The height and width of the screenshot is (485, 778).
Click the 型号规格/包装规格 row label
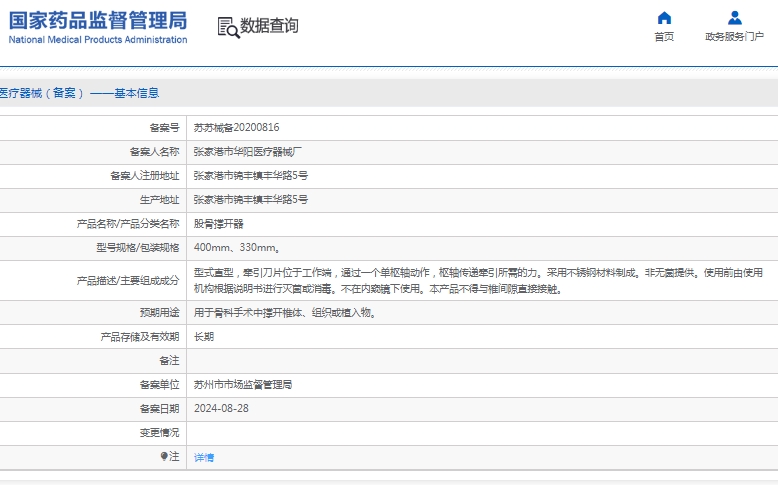(x=138, y=248)
